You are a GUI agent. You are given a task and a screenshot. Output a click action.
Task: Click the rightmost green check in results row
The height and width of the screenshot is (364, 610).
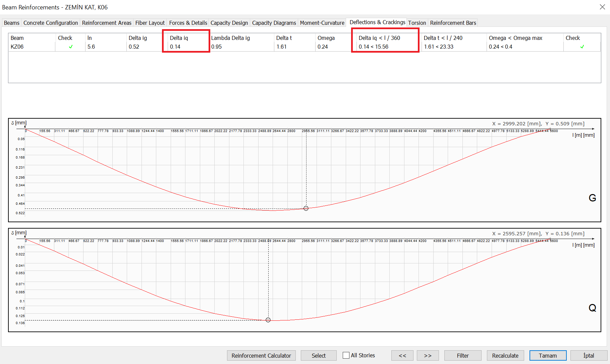(x=582, y=47)
